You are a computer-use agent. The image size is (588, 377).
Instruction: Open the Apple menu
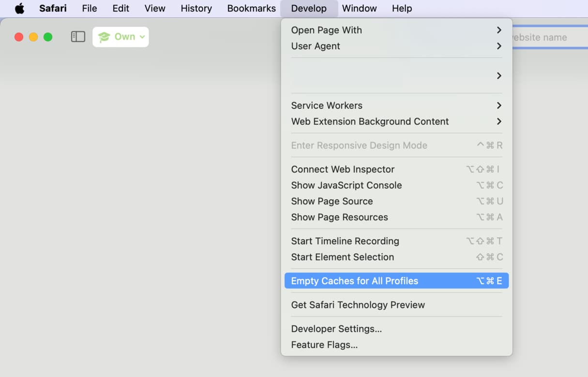point(19,8)
